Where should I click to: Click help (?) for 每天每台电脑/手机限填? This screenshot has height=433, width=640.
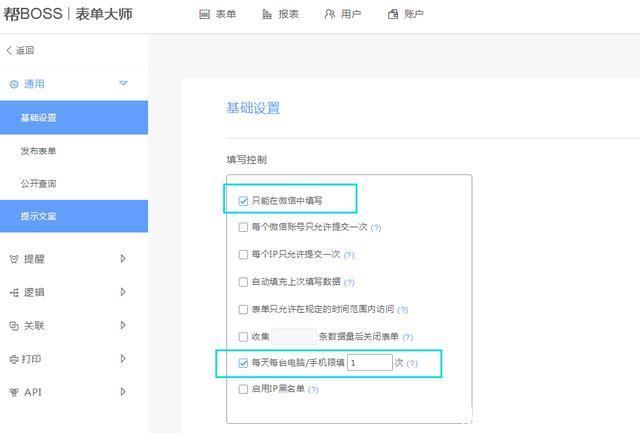pyautogui.click(x=412, y=363)
